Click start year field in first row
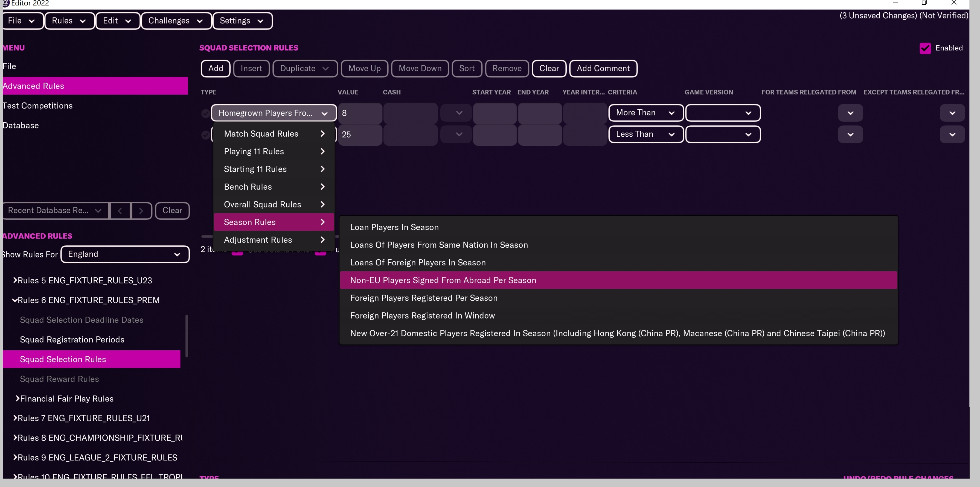The width and height of the screenshot is (980, 487). pyautogui.click(x=495, y=113)
